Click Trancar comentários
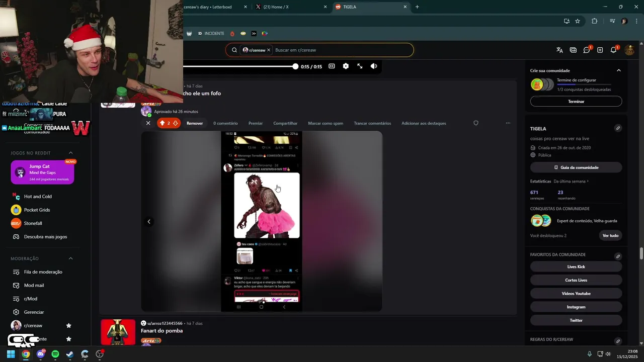This screenshot has width=644, height=362. point(372,123)
